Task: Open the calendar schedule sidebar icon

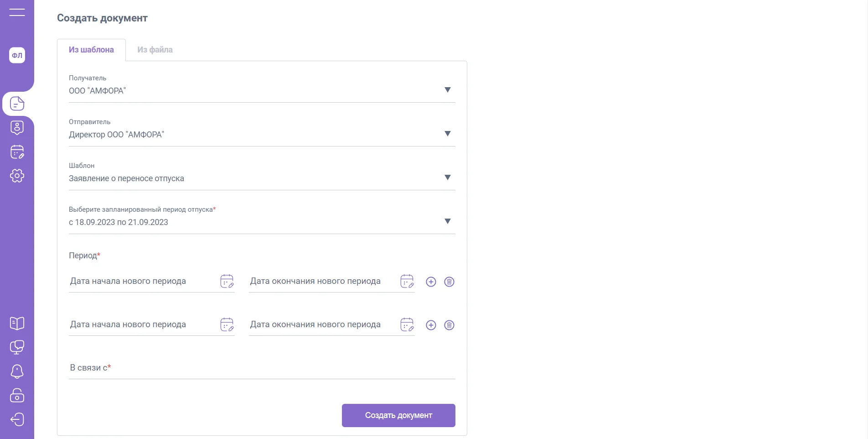Action: 17,152
